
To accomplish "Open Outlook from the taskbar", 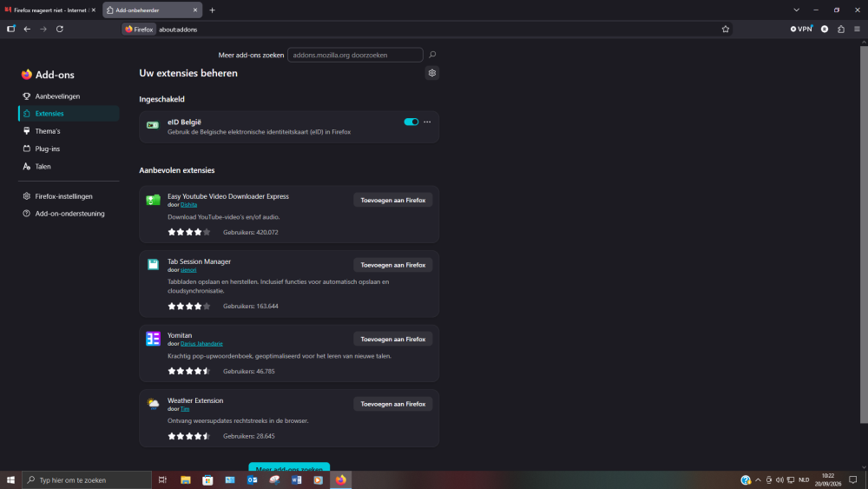I will pos(252,479).
